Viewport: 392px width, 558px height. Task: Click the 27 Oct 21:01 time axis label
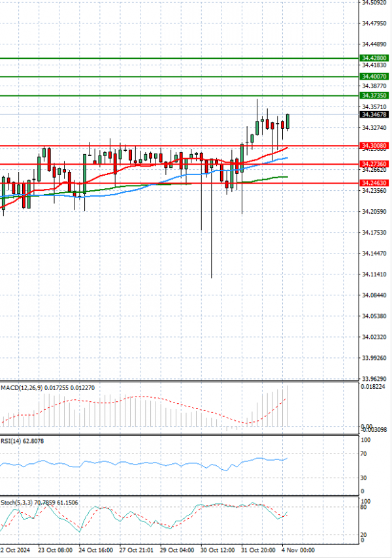(x=137, y=550)
